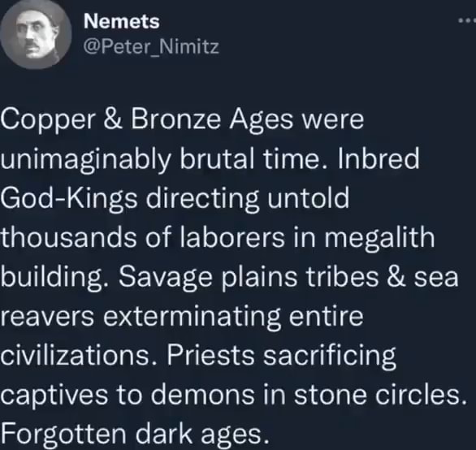Click the word 'unimaginably' in the tweet
Screen dimensions: 476x450
pos(87,160)
